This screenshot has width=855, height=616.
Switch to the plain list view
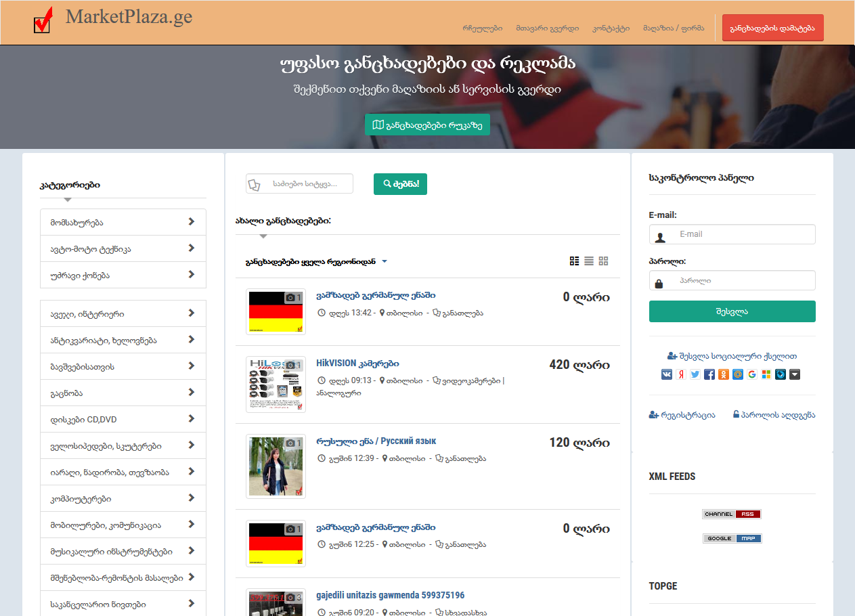point(589,261)
